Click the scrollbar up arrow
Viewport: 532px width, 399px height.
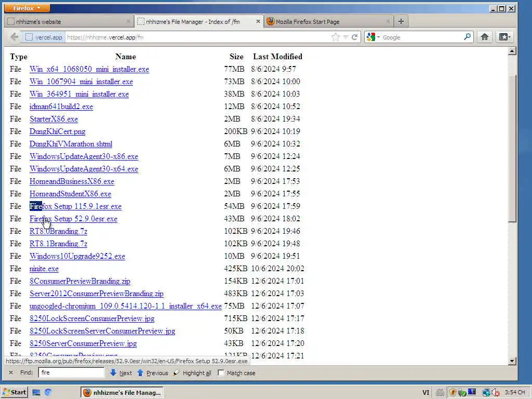pyautogui.click(x=512, y=51)
